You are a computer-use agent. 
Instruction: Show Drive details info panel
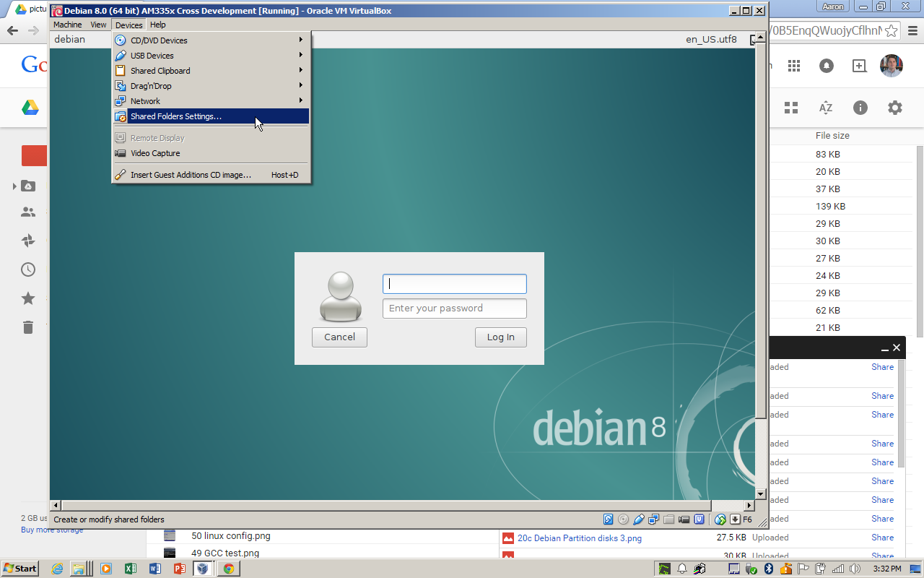[860, 108]
